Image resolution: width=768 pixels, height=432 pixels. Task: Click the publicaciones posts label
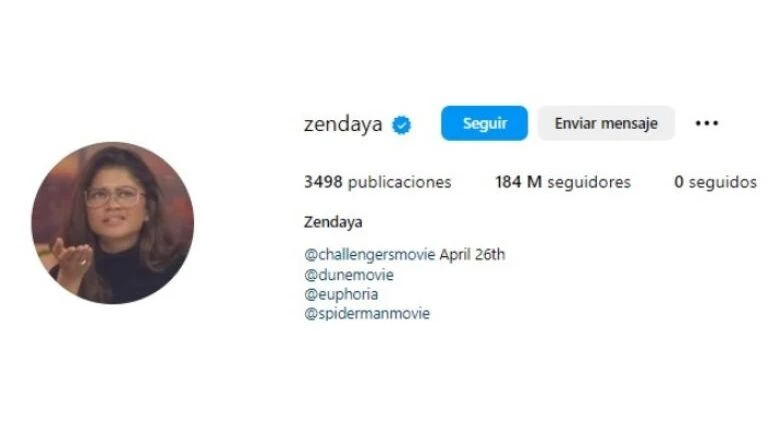[399, 182]
